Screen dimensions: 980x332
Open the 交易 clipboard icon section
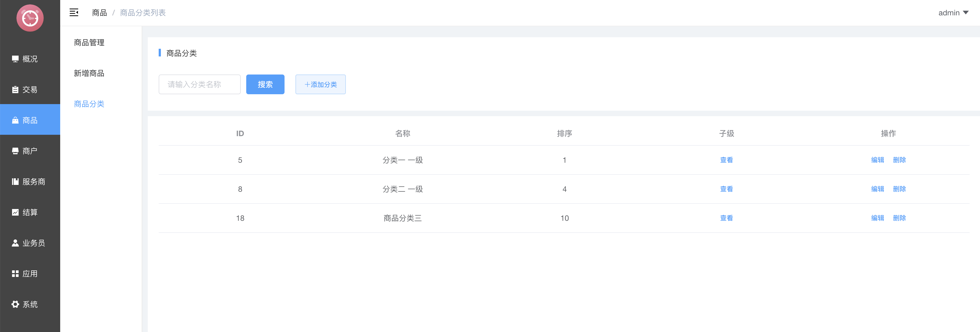tap(30, 90)
